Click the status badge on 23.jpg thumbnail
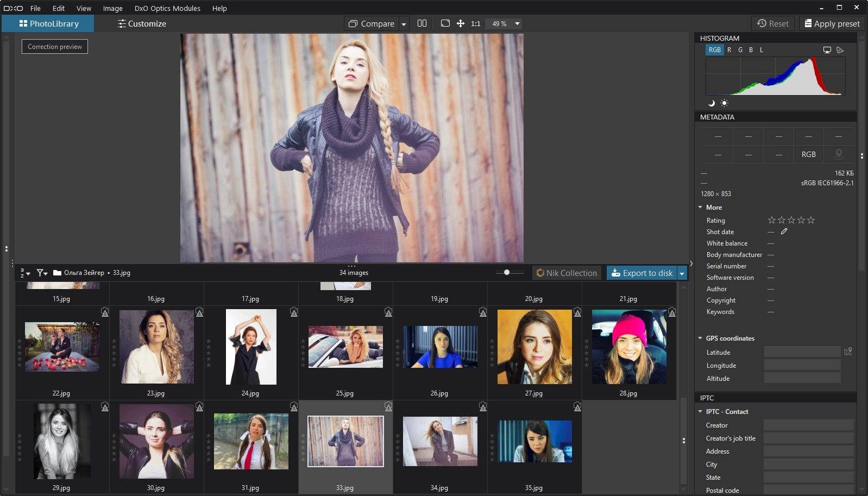 [x=199, y=312]
